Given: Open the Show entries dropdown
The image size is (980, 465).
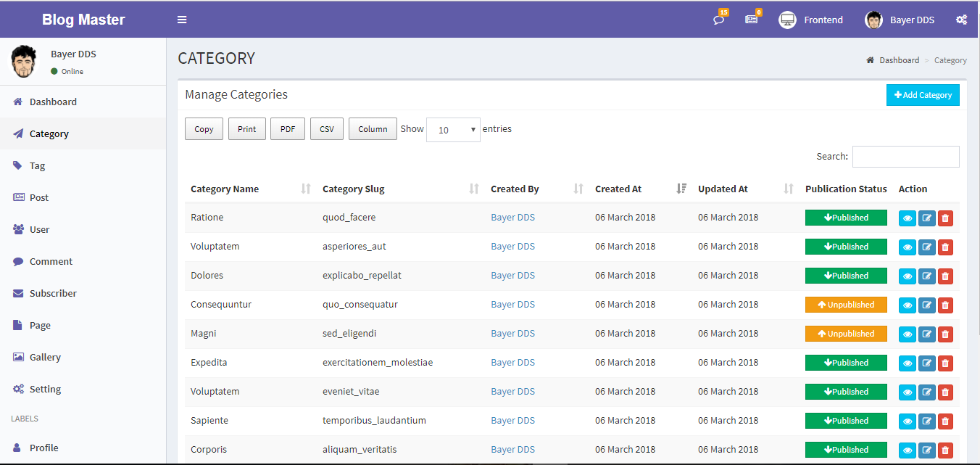Looking at the screenshot, I should (x=453, y=130).
